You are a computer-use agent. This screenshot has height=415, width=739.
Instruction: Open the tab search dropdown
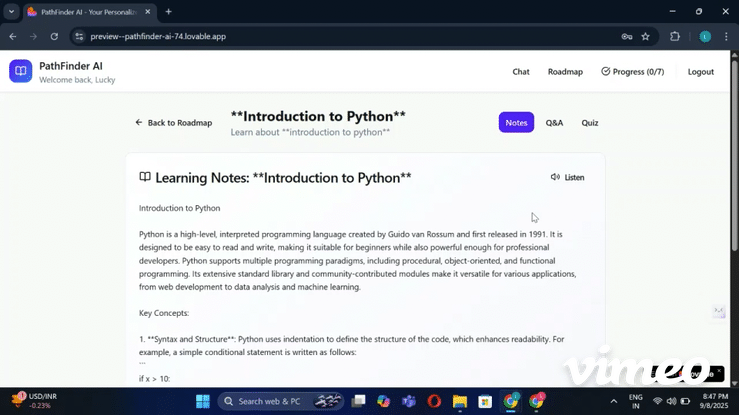click(11, 12)
